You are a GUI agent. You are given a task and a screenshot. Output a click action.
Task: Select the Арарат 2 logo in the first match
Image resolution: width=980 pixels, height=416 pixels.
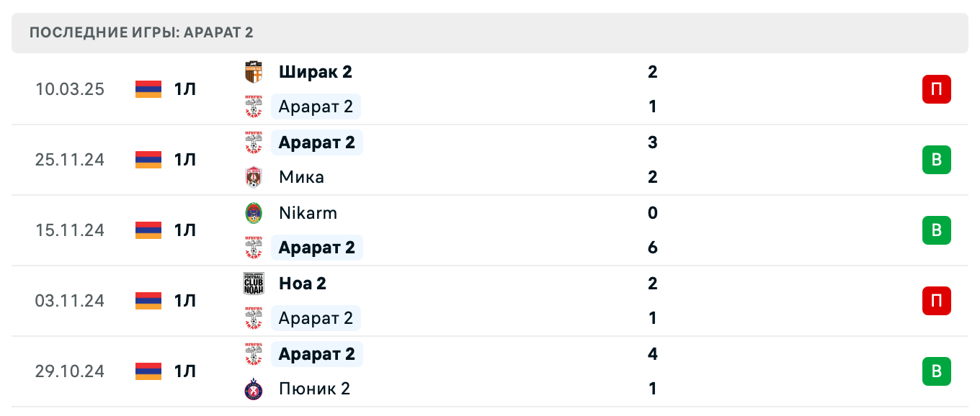[253, 107]
